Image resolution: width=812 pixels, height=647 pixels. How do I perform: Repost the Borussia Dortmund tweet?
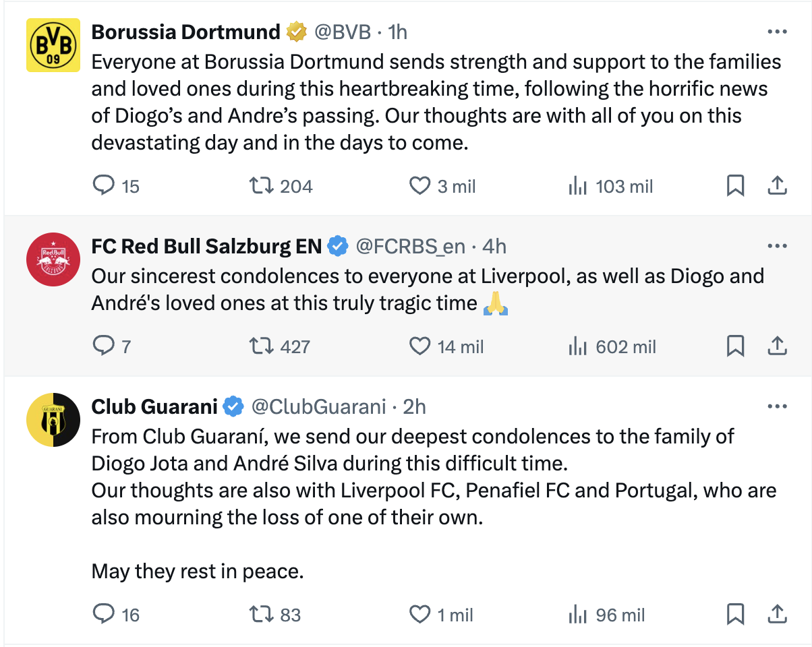coord(261,185)
